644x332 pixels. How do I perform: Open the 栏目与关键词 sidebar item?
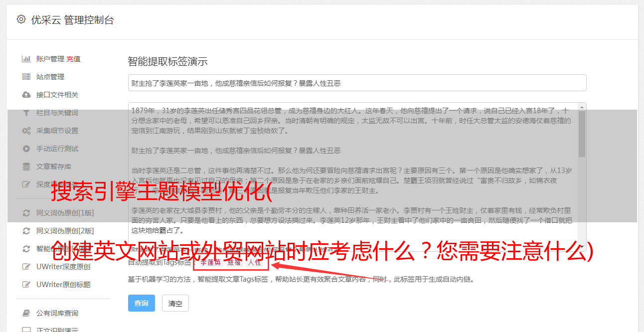[x=57, y=113]
